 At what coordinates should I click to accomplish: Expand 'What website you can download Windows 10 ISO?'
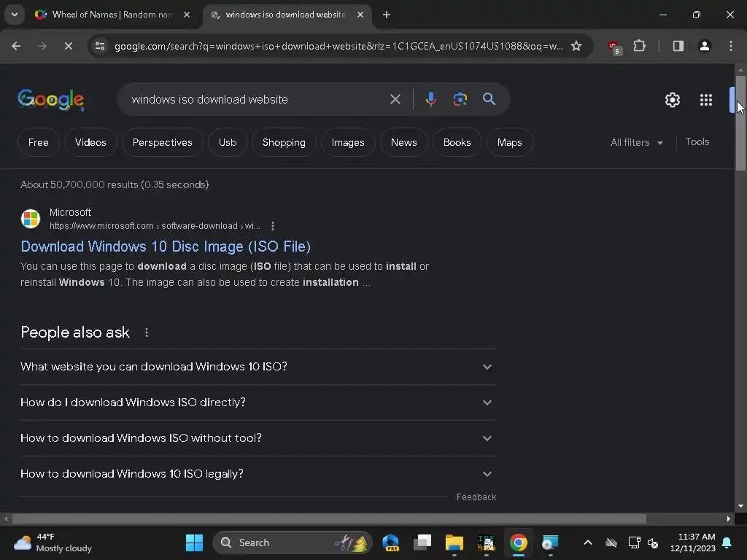258,367
